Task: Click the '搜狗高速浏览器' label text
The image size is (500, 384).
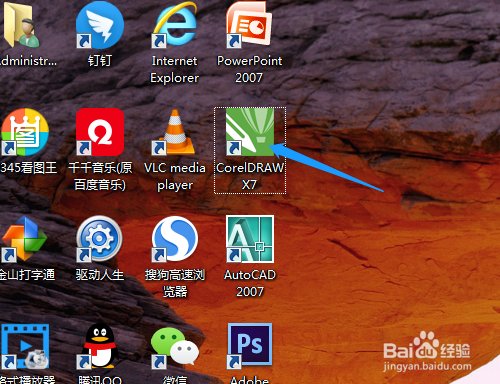Action: [x=175, y=283]
